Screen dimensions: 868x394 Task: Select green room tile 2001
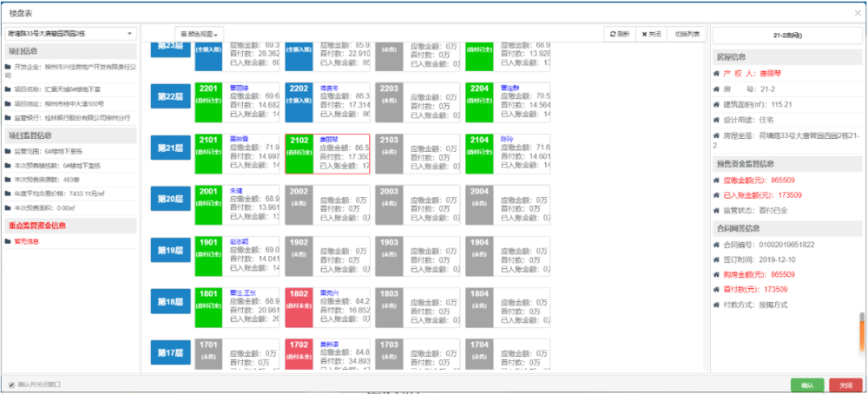[208, 205]
